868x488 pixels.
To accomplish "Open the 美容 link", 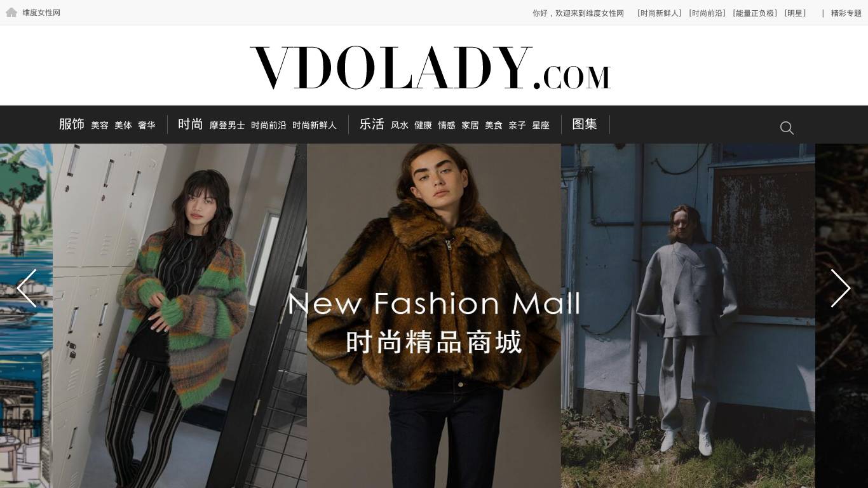I will pos(100,125).
